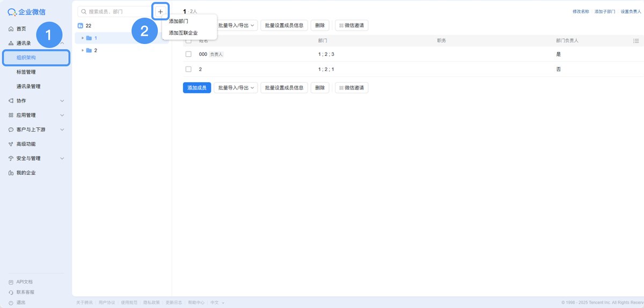Open 帮助中心 footer link
Image resolution: width=644 pixels, height=308 pixels.
pyautogui.click(x=196, y=303)
